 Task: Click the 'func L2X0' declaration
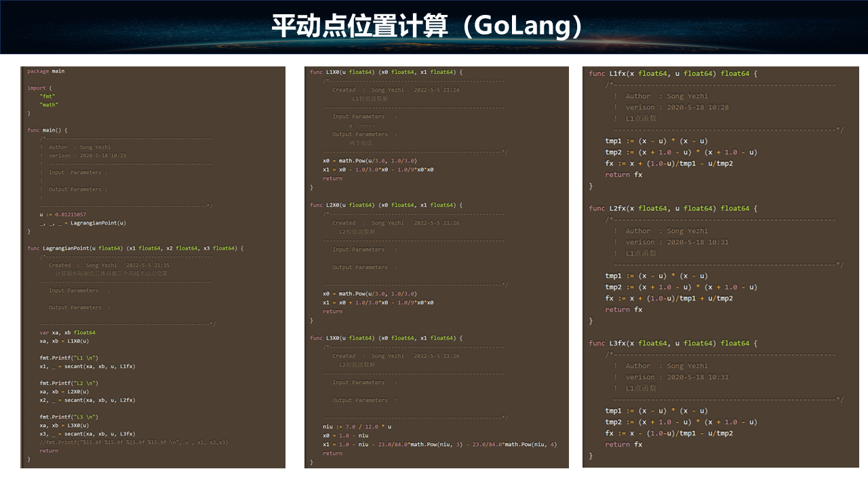coord(386,205)
